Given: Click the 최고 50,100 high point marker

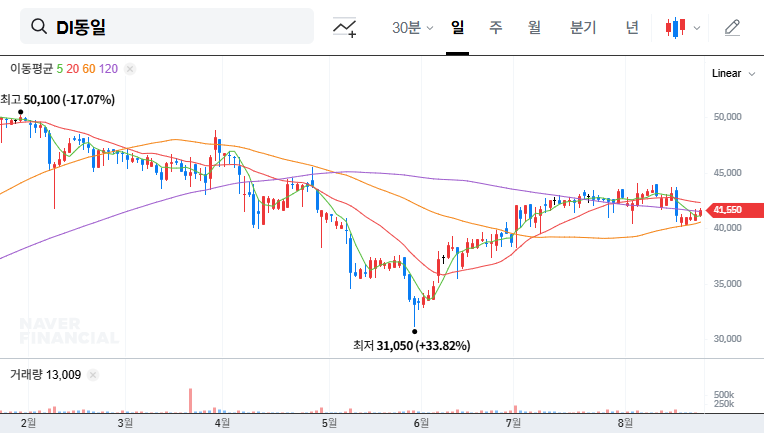Looking at the screenshot, I should 20,112.
